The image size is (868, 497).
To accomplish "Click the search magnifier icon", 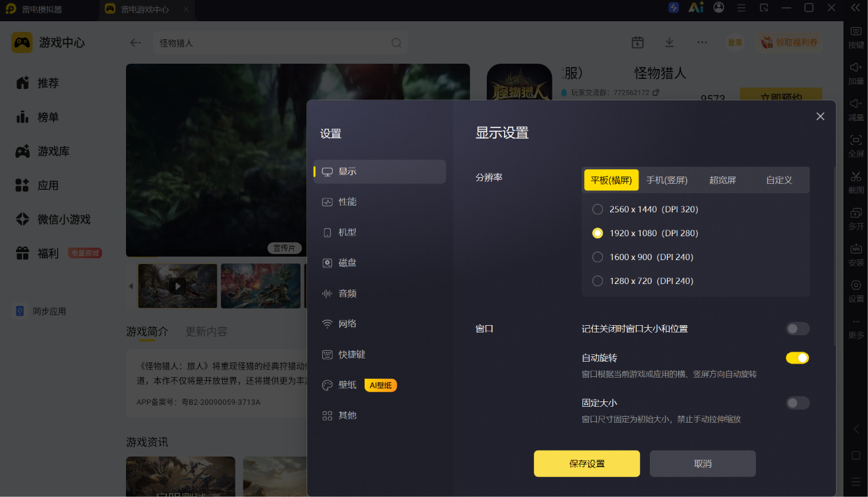I will (396, 42).
